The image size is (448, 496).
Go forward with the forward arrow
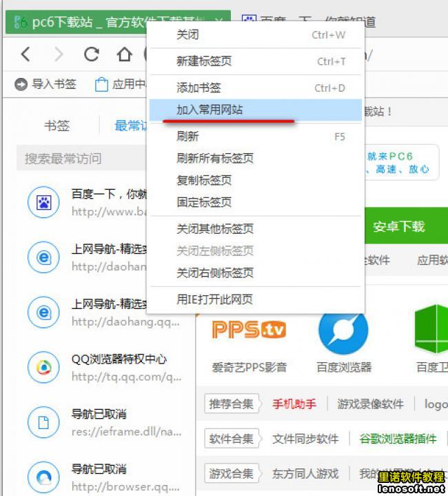click(59, 54)
